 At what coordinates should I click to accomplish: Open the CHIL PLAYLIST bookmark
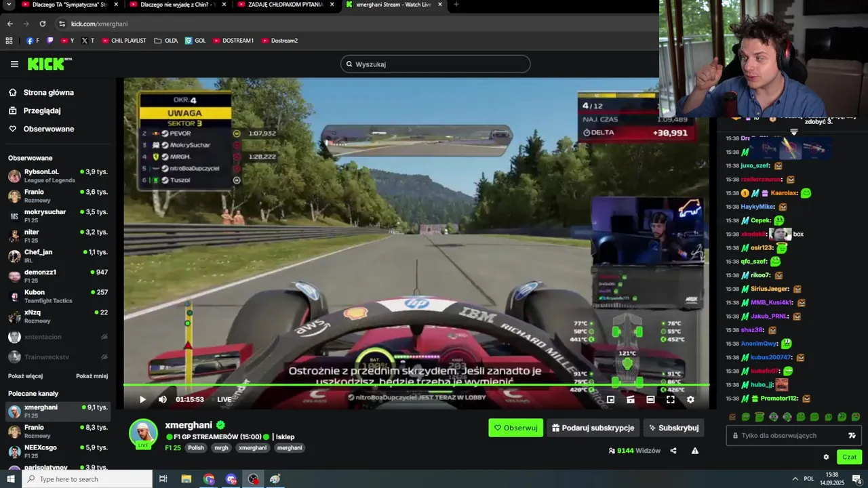123,41
